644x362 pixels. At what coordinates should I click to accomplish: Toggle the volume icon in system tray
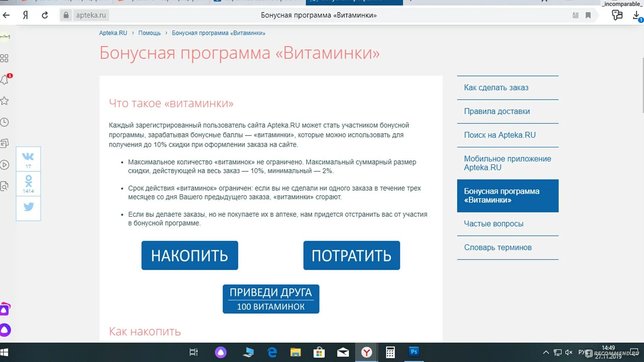tap(569, 352)
